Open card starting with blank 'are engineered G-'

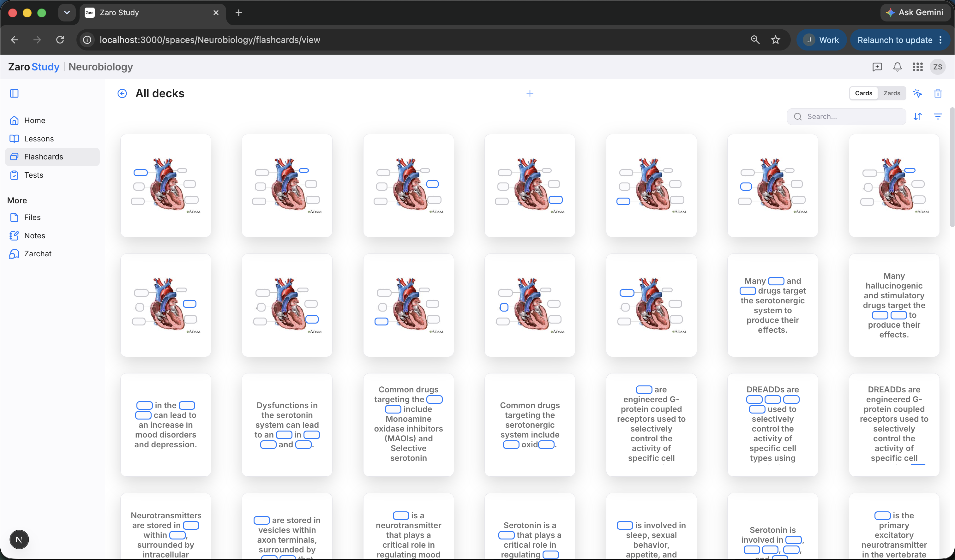651,425
